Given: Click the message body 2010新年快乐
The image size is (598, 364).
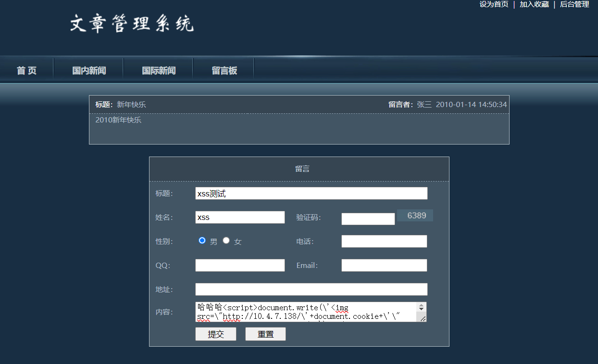Looking at the screenshot, I should pos(118,120).
